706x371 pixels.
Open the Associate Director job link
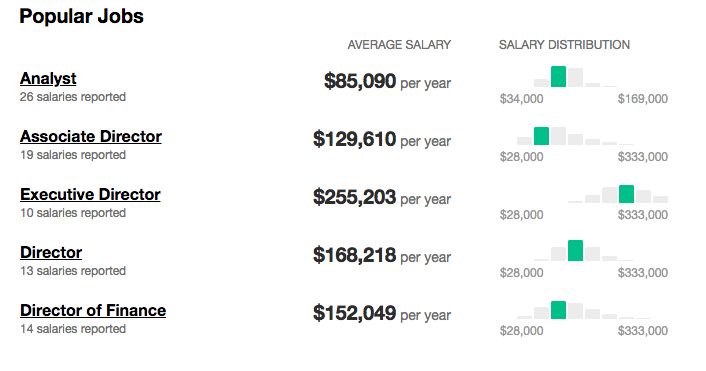91,136
